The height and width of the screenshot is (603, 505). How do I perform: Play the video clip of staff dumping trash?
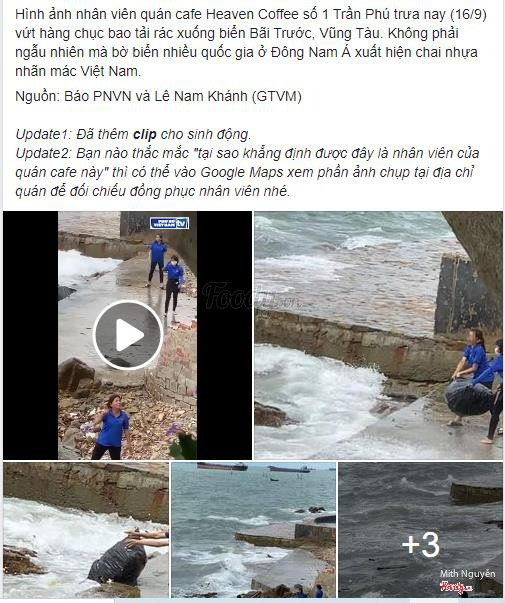coord(128,335)
